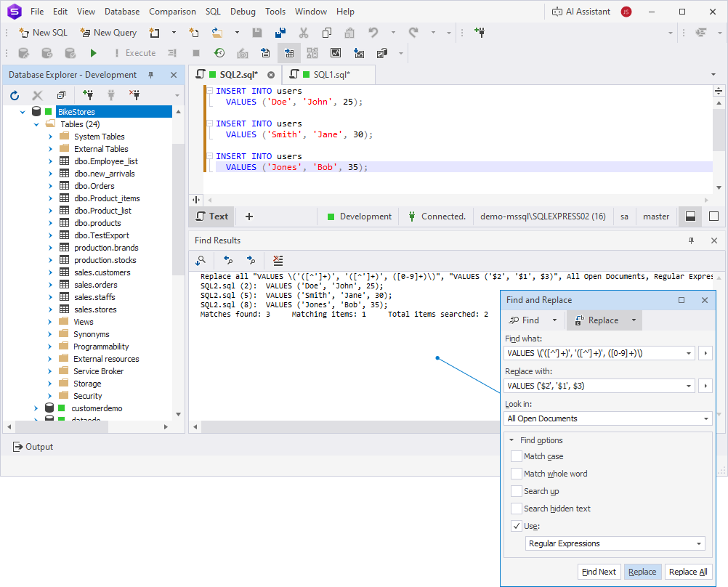This screenshot has width=728, height=587.
Task: Create a new database connection
Action: pyautogui.click(x=88, y=95)
